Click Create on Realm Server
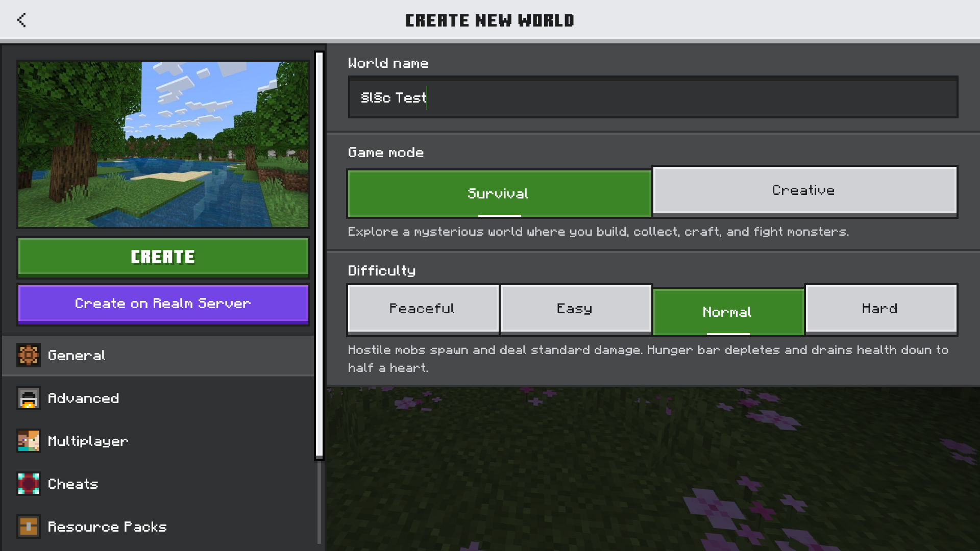 pos(163,304)
